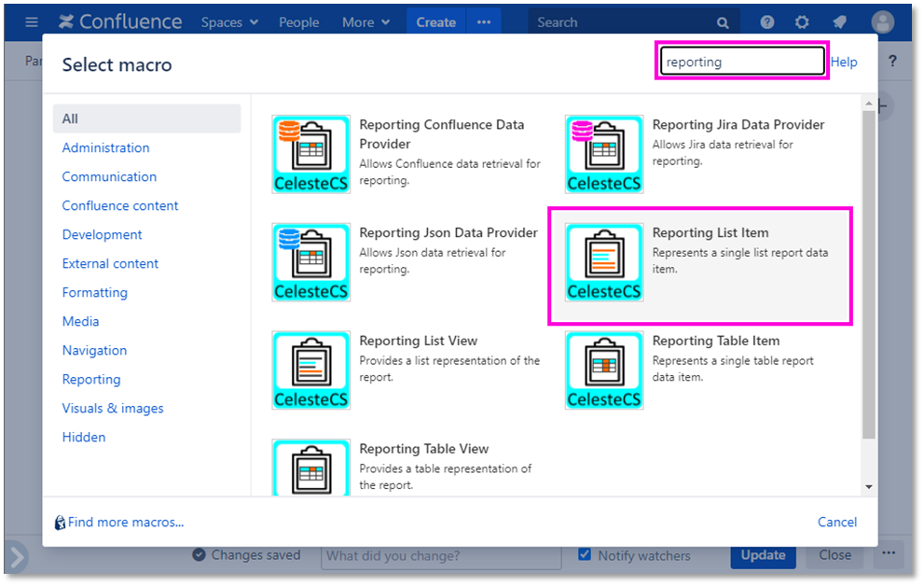Open the settings gear icon
This screenshot has width=924, height=586.
(802, 22)
